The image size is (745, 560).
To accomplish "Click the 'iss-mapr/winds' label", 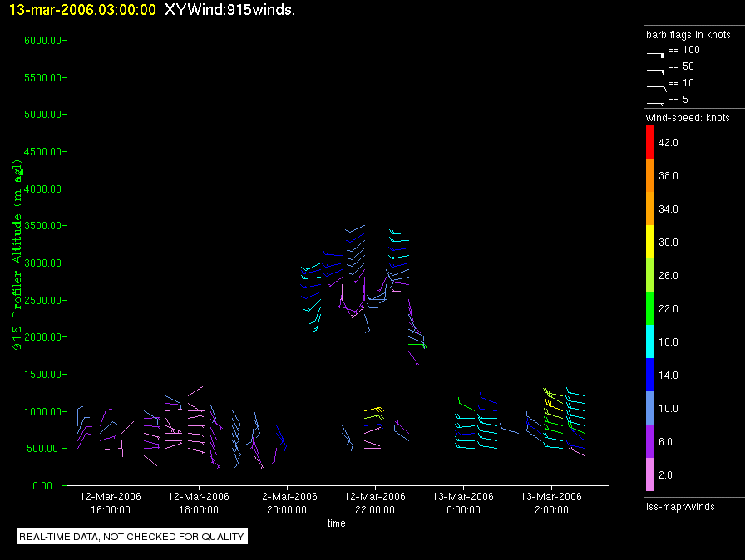I will point(680,506).
